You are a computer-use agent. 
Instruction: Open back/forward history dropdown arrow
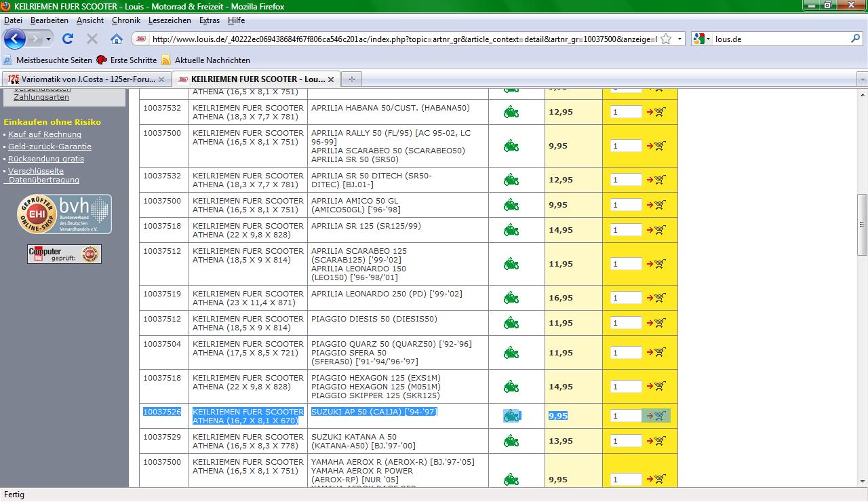[48, 39]
